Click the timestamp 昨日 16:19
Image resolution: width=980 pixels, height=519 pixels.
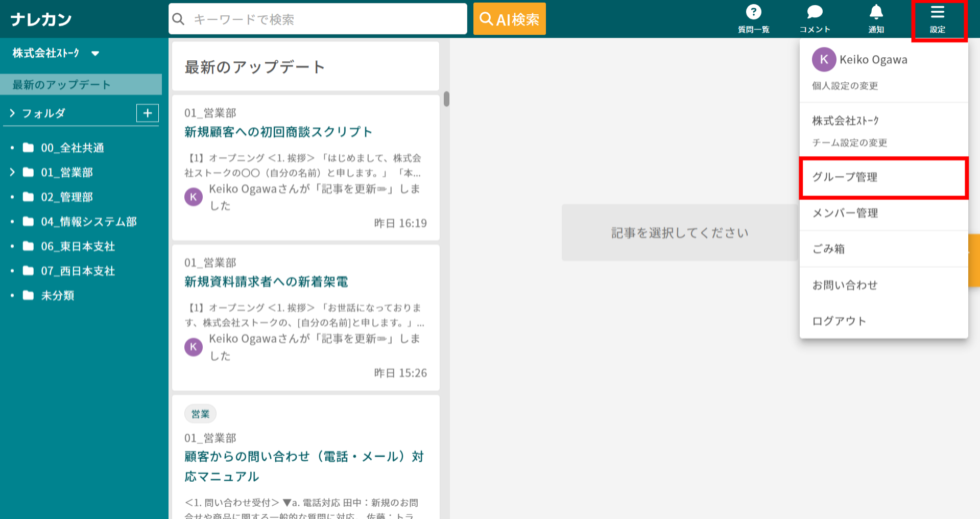tap(400, 223)
